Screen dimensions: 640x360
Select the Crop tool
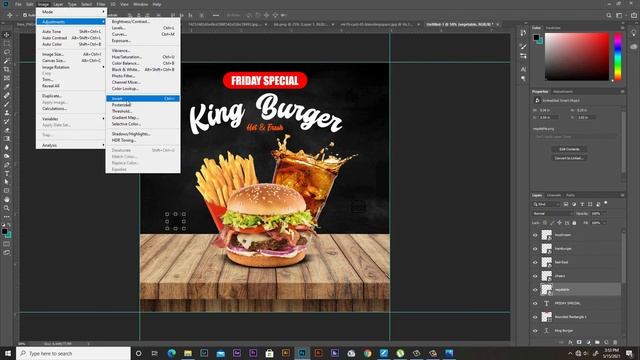(7, 69)
